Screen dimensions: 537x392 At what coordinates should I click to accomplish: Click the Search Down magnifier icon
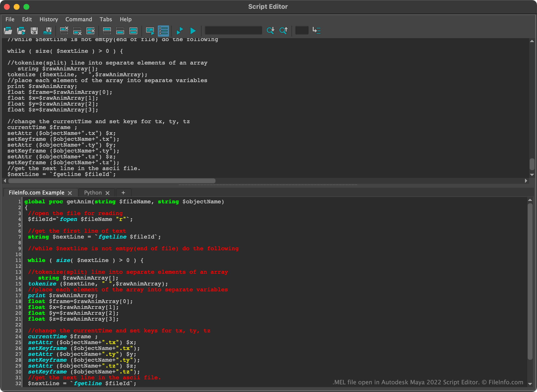click(x=270, y=31)
